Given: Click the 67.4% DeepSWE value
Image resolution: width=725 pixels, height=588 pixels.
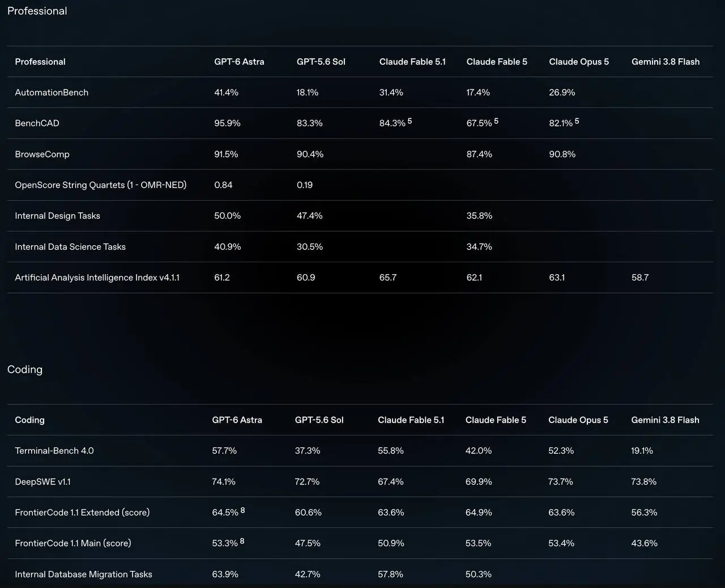Looking at the screenshot, I should (391, 482).
